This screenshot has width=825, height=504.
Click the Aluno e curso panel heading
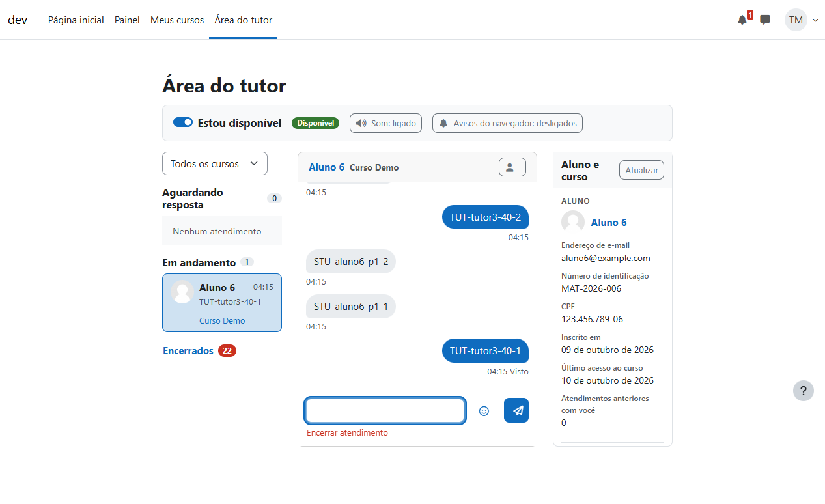pyautogui.click(x=580, y=171)
